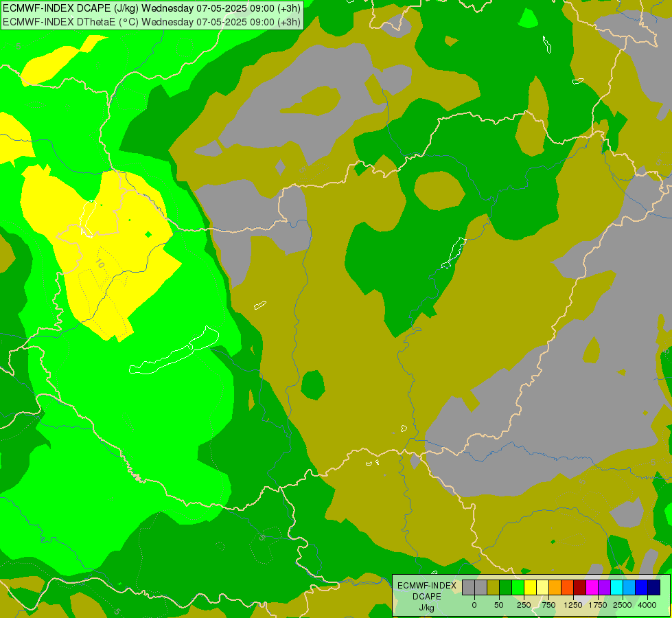
Task: Click the DCAPE title line at top
Action: (152, 8)
